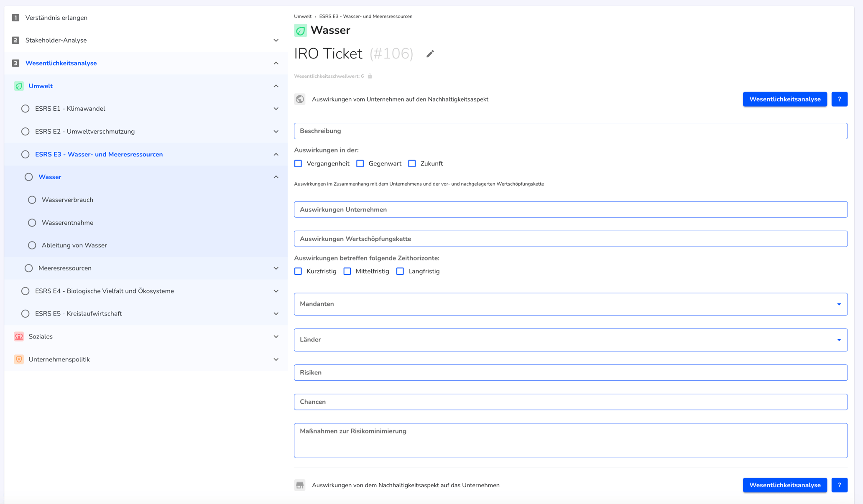Open the top Wesentlichkeitsanalyse button
Screen dimensions: 863x504
click(x=785, y=99)
